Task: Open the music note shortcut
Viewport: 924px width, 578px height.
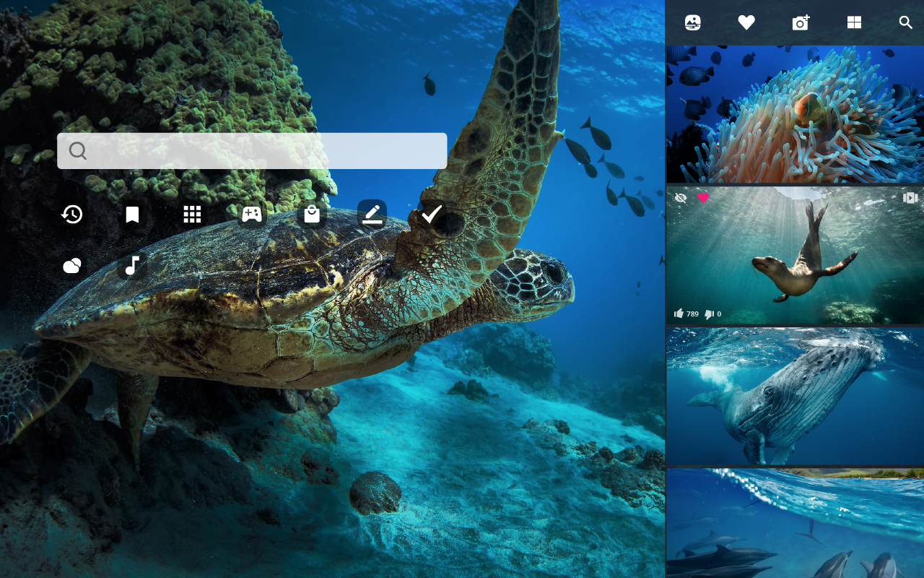Action: pos(132,266)
